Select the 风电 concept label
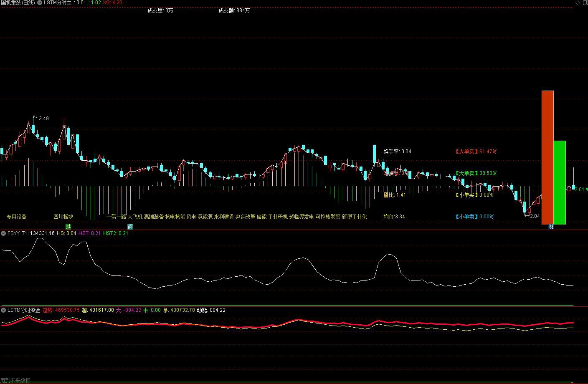This screenshot has height=384, width=588. click(x=191, y=217)
